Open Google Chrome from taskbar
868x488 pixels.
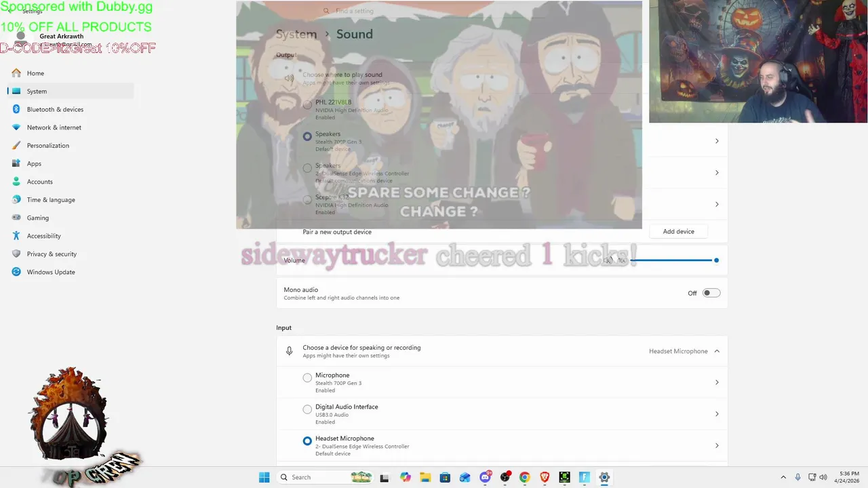pos(524,477)
